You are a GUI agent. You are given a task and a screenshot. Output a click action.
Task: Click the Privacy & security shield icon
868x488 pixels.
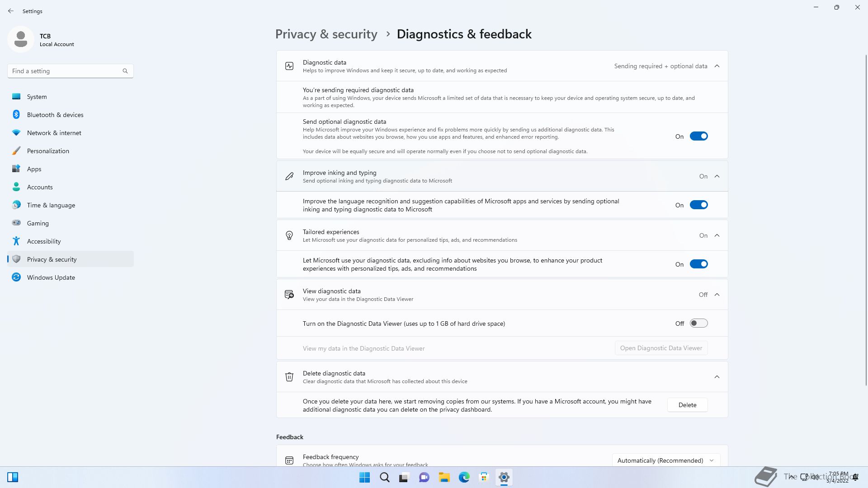tap(16, 259)
